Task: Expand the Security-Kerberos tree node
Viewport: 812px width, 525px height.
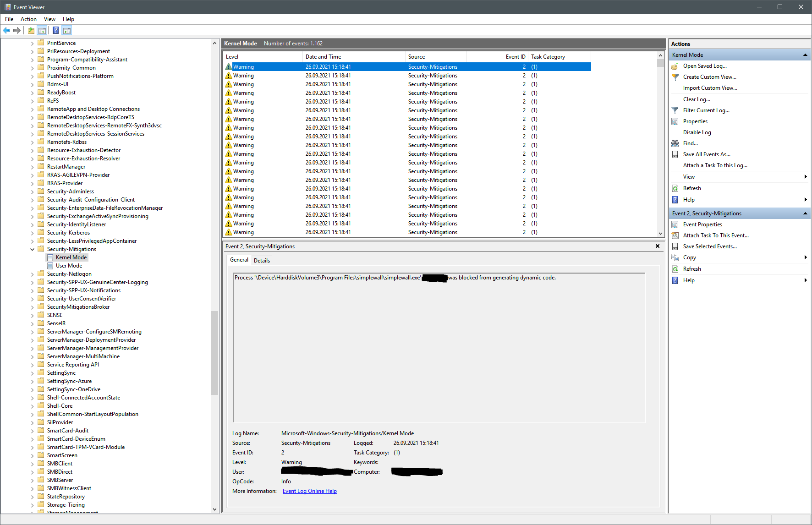Action: pos(32,232)
